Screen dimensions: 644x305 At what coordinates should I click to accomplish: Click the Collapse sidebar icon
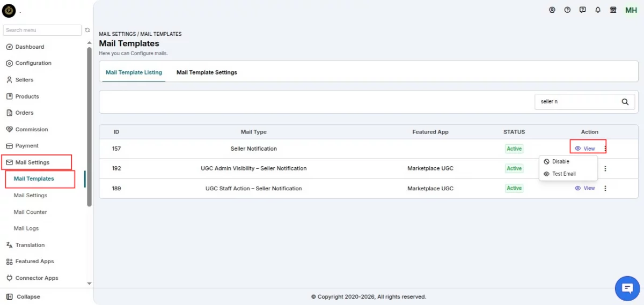pos(9,297)
